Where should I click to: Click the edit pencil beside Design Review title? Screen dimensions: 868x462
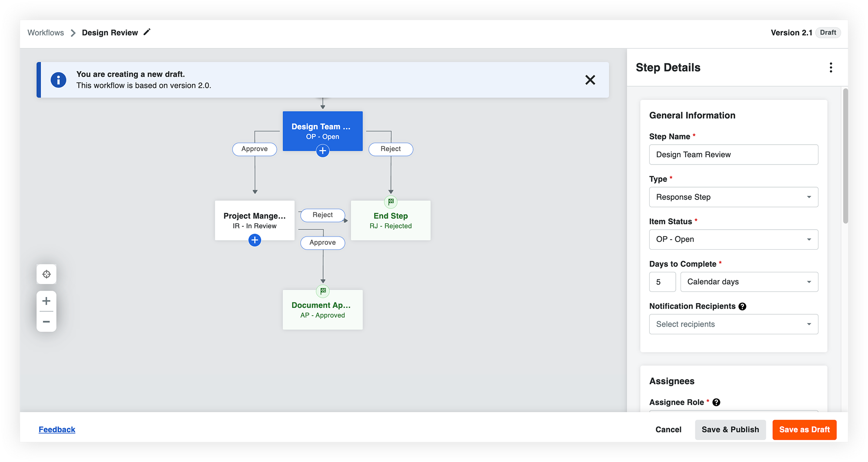tap(147, 32)
